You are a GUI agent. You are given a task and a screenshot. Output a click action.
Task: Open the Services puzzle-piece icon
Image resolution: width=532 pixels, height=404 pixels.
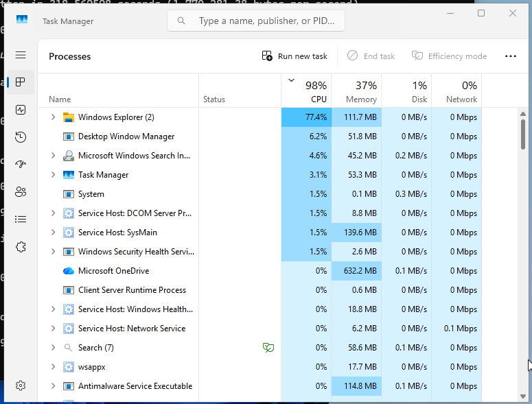[21, 247]
